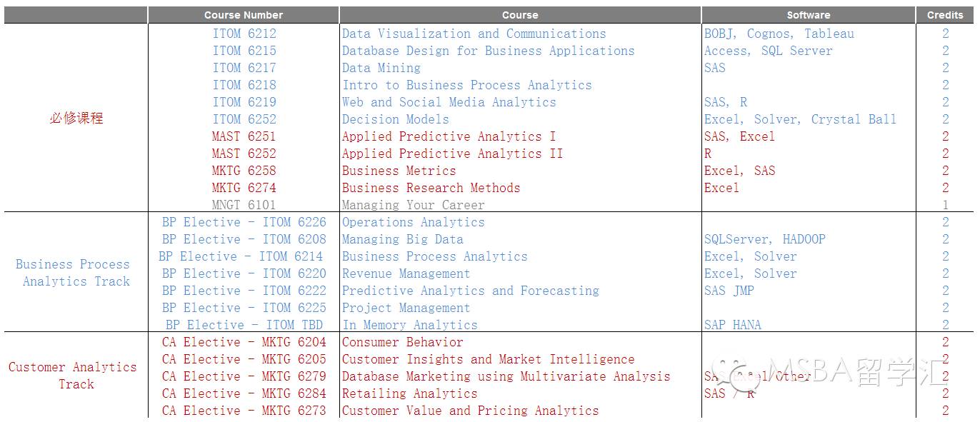
Task: Click the Business Research Methods cell
Action: click(x=431, y=188)
